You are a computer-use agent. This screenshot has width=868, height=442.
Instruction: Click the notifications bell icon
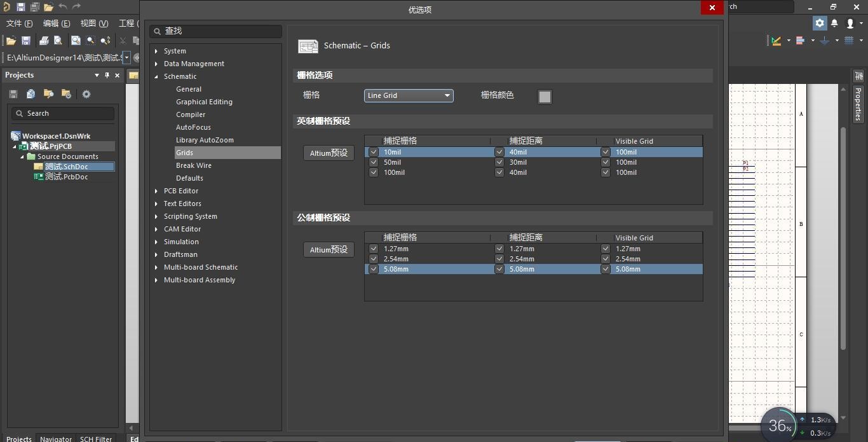tap(834, 24)
